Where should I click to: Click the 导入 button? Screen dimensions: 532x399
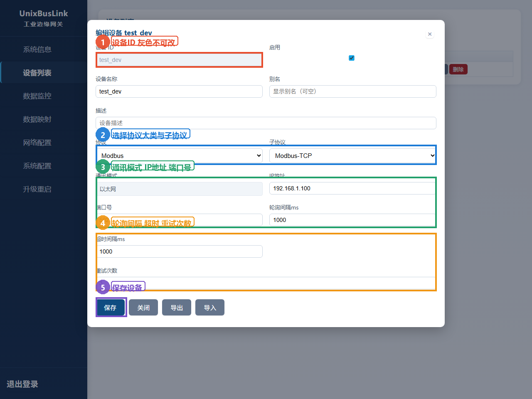(210, 308)
